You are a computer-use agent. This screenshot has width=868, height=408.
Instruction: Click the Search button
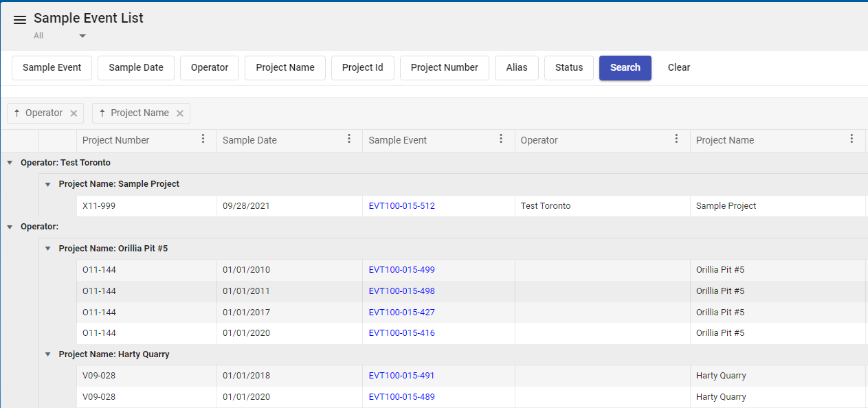click(625, 68)
